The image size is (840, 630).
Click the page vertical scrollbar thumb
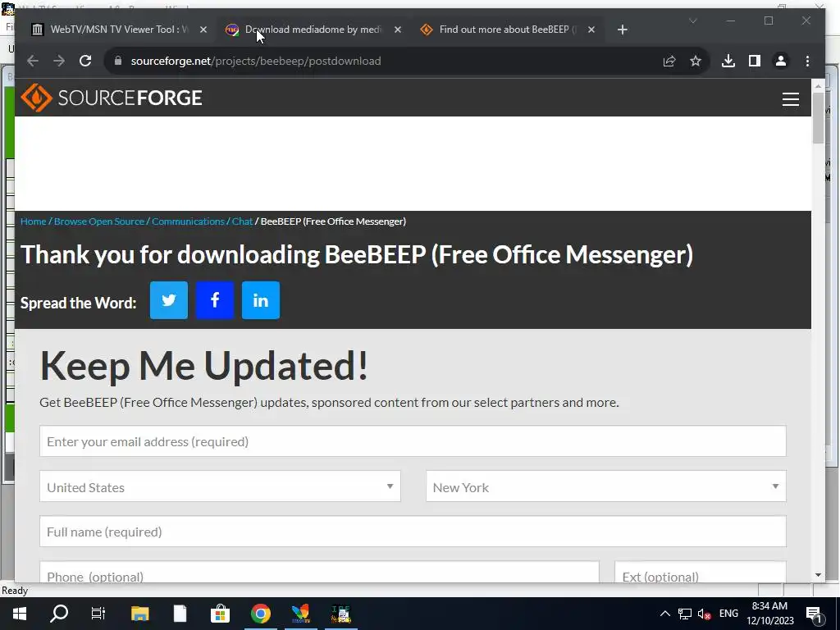pos(818,118)
